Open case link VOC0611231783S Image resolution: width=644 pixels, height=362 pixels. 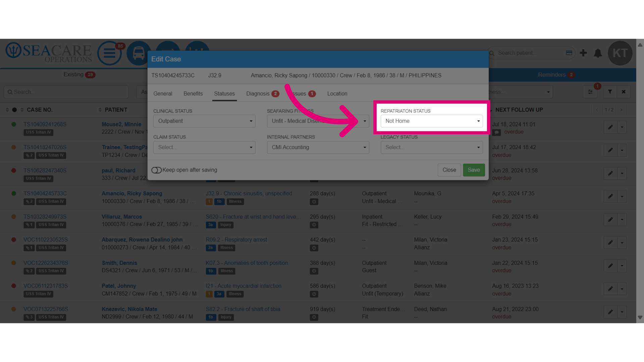(x=46, y=286)
